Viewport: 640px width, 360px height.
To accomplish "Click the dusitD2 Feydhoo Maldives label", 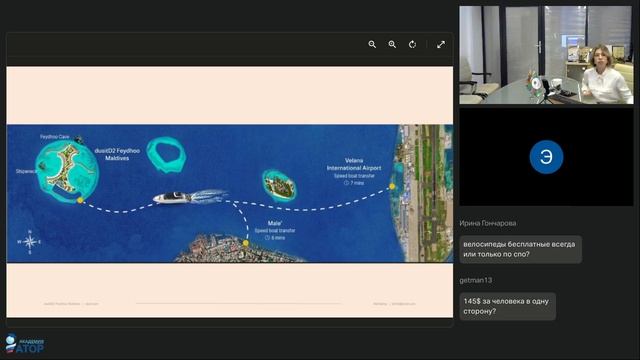I will [117, 154].
